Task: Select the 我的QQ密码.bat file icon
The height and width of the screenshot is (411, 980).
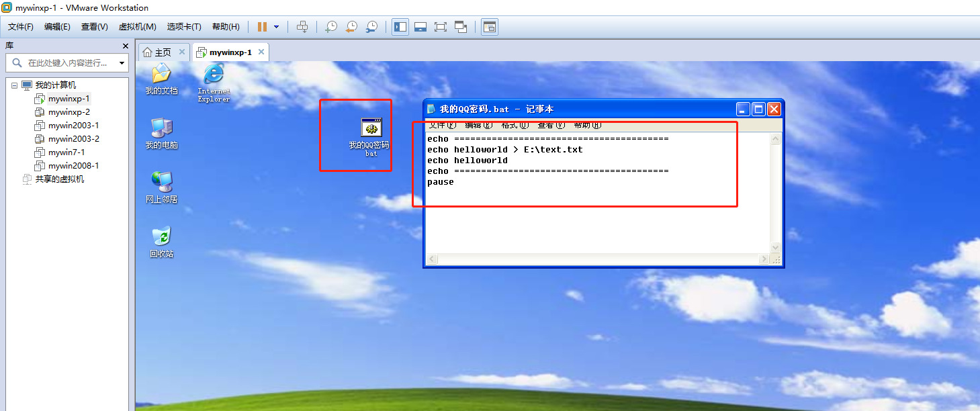Action: [371, 138]
